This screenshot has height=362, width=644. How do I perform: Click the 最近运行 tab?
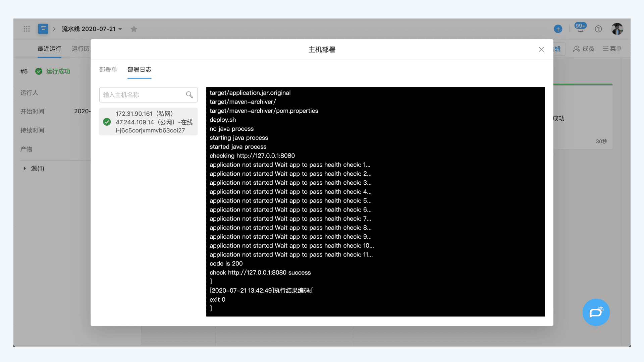point(49,49)
